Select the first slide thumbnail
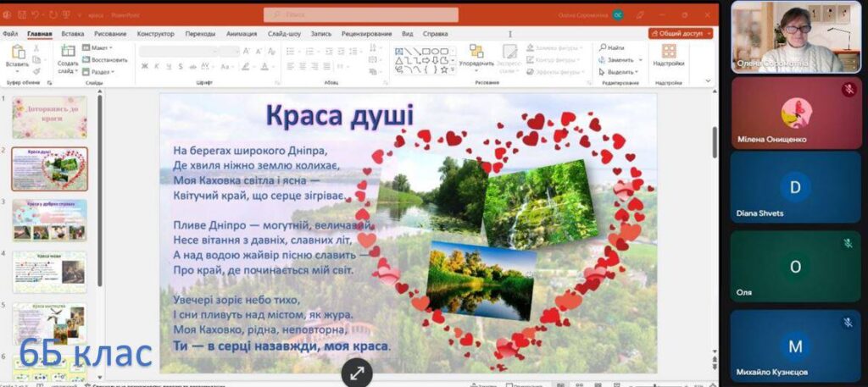 (x=49, y=117)
